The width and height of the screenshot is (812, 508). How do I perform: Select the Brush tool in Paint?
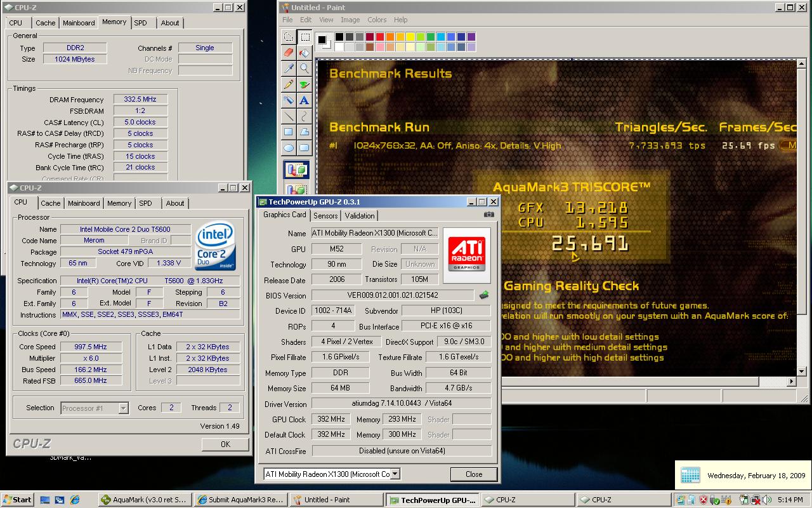click(304, 84)
